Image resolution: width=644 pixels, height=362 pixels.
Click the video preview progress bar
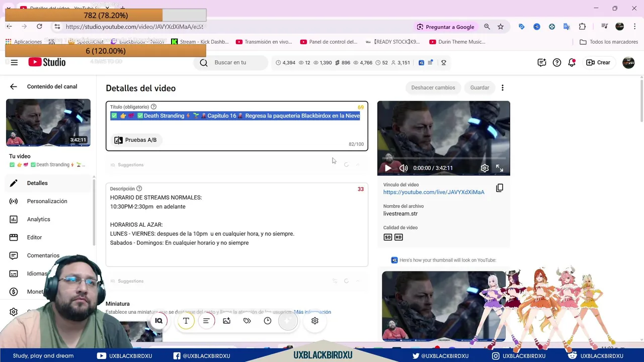click(444, 158)
